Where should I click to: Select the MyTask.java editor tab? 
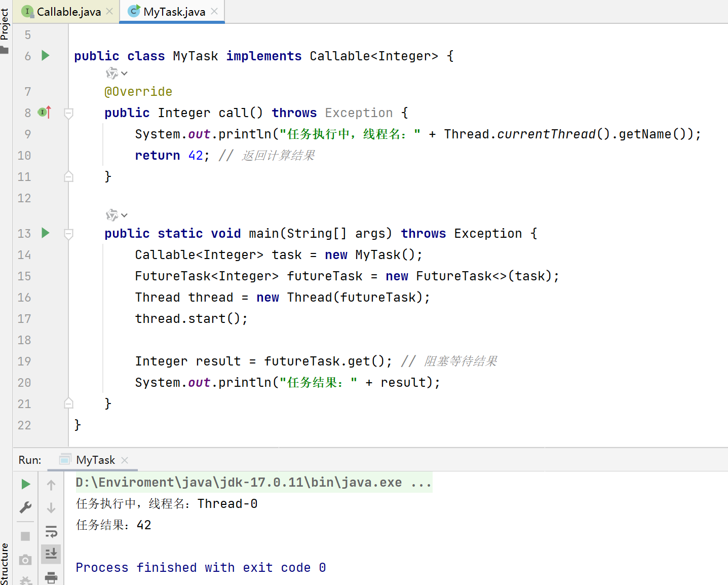tap(174, 12)
